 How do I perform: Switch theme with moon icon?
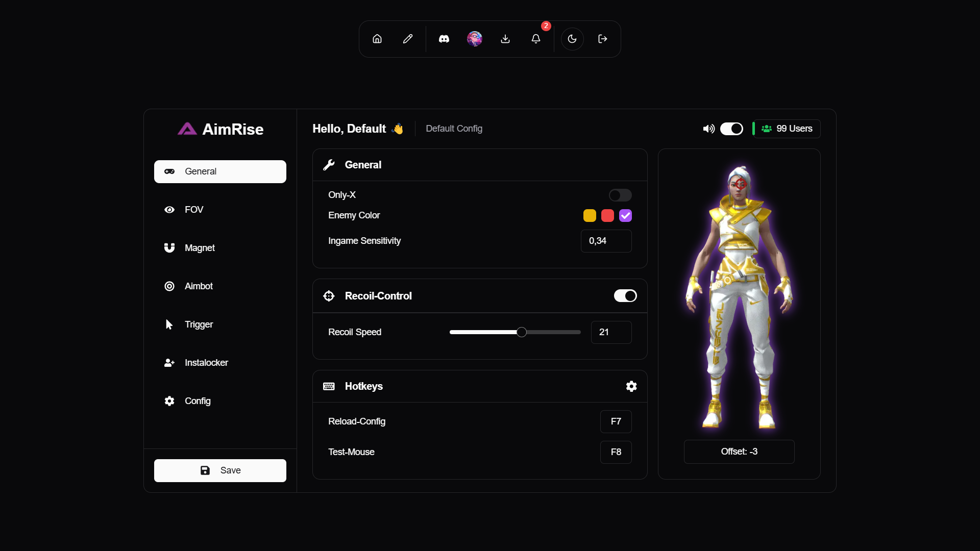(x=572, y=39)
